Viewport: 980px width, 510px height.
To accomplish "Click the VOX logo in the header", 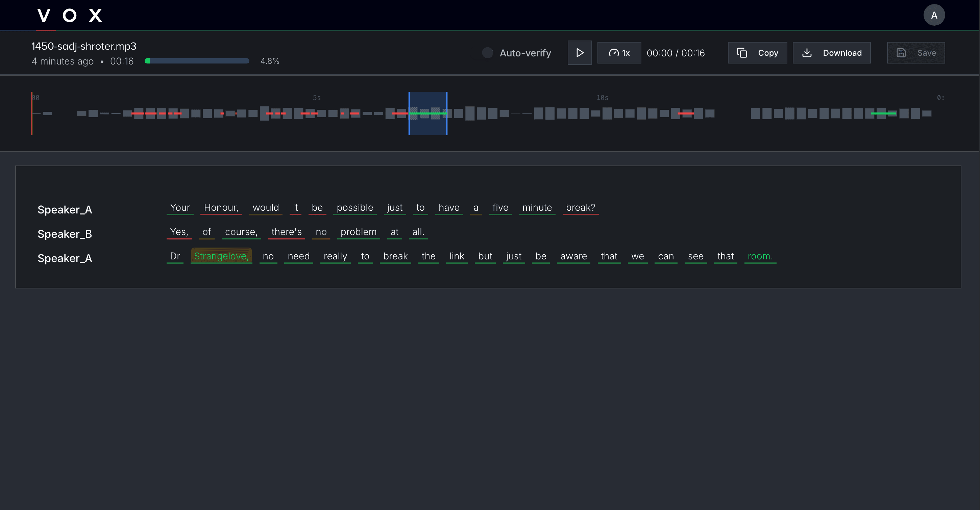I will (x=69, y=15).
